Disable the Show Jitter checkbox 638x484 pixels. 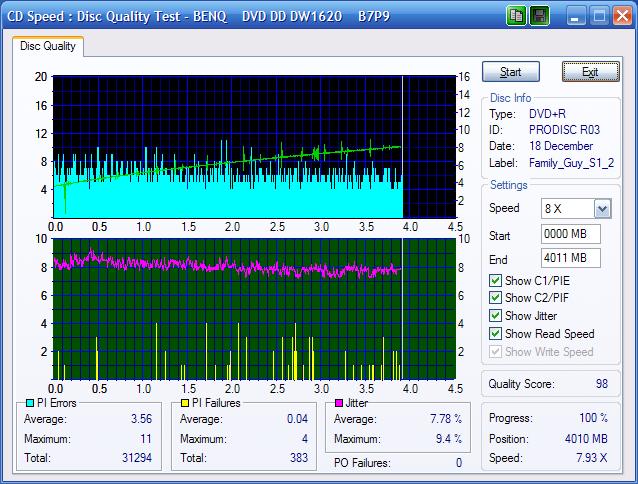[496, 316]
